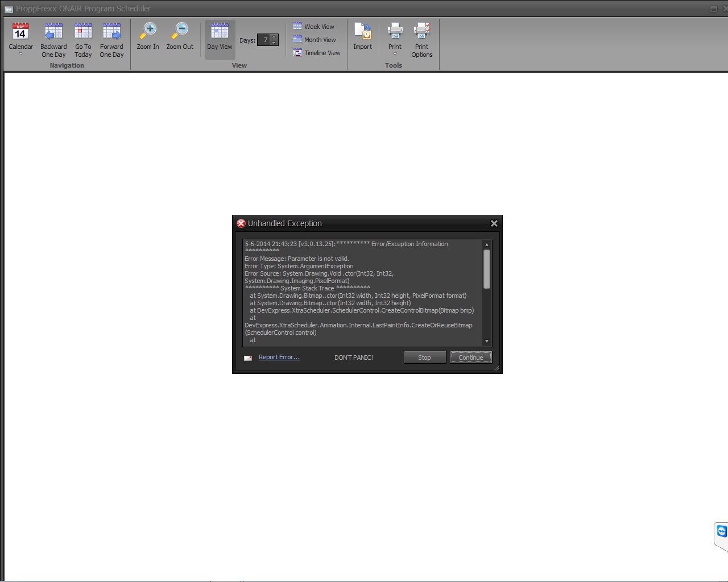Click the 'Error Type: System.ArgumentException' line
Image resolution: width=728 pixels, height=582 pixels.
(x=299, y=266)
